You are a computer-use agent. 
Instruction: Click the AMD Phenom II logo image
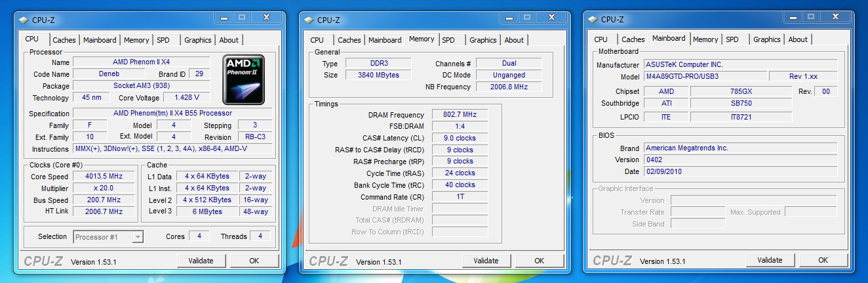coord(243,79)
